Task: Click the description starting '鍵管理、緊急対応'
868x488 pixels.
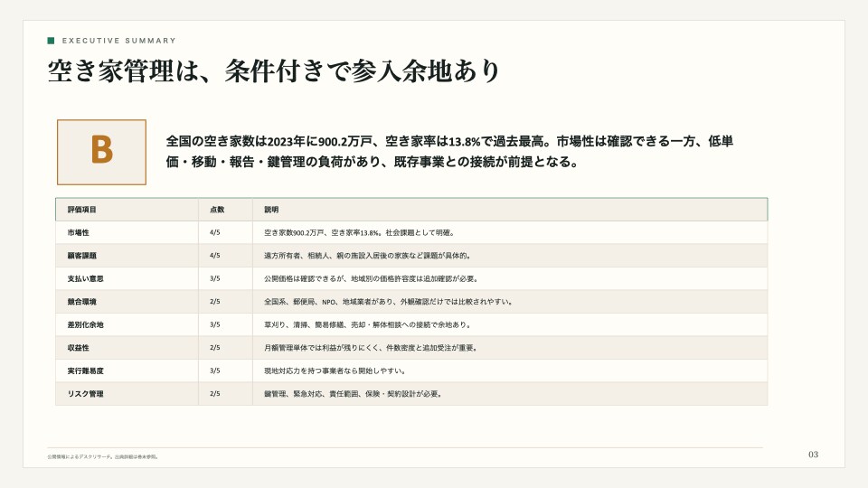Action: (x=354, y=394)
